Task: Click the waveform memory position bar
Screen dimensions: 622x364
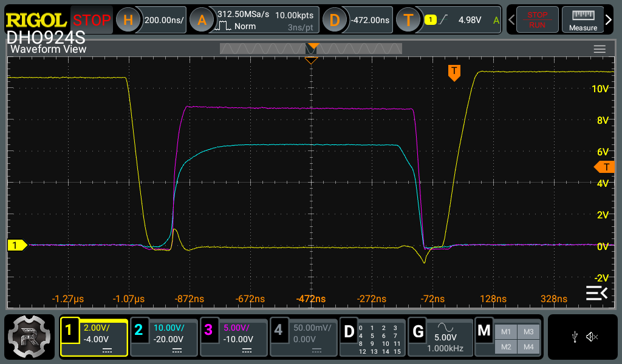Action: click(x=311, y=49)
